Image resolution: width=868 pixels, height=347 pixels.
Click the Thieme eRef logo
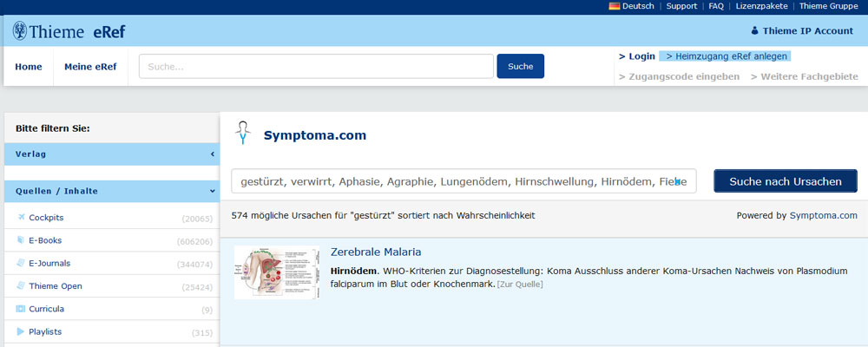69,31
